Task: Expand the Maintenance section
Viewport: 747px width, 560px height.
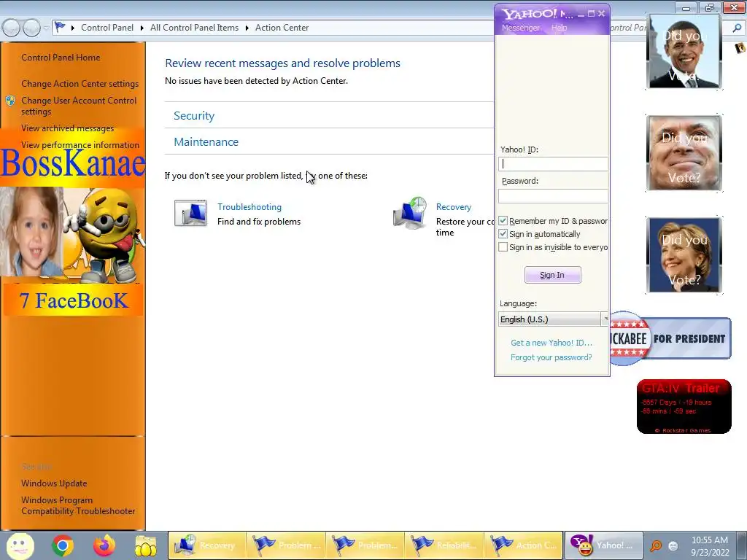Action: [x=206, y=142]
